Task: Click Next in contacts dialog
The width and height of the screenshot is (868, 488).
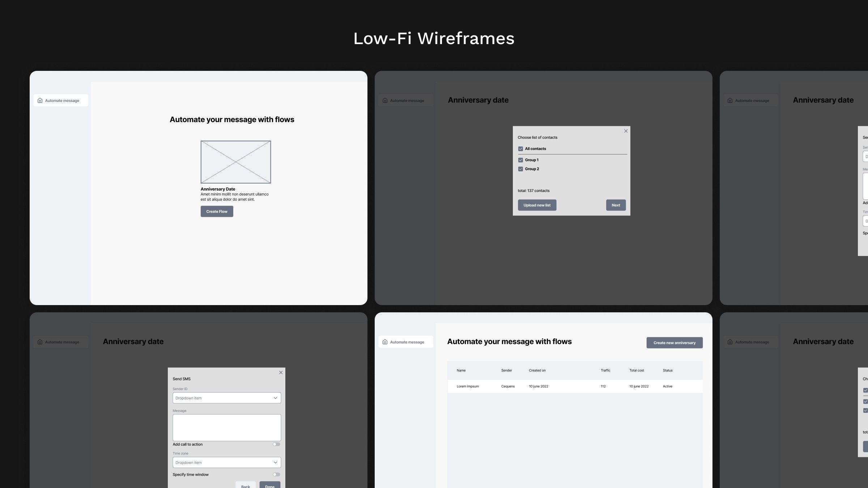Action: (x=616, y=205)
